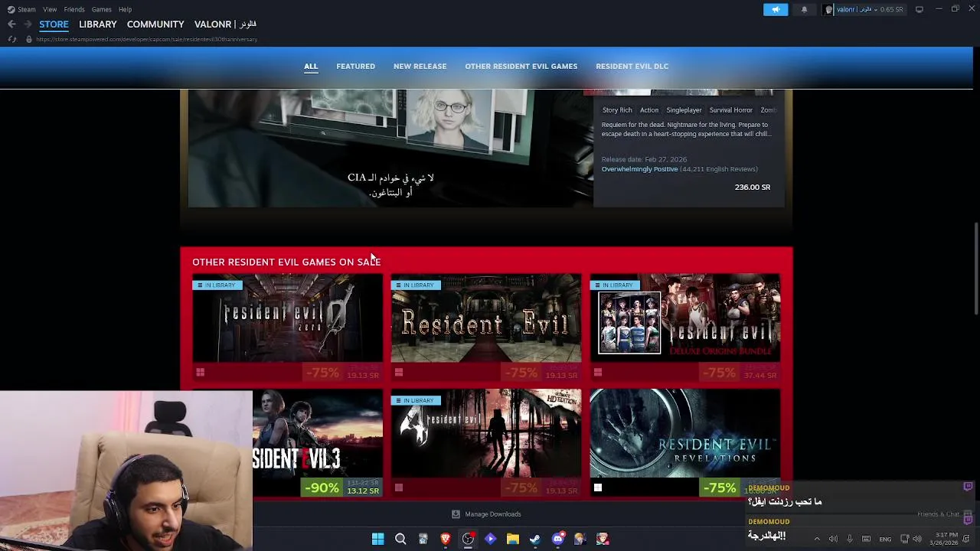
Task: Click the -75% discount on Resident Evil Revelations
Action: [720, 488]
